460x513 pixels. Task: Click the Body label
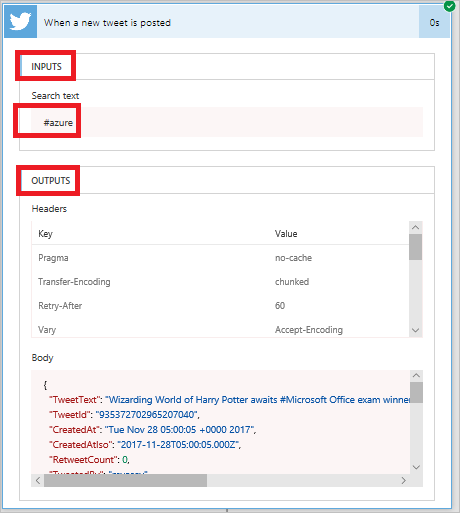(x=42, y=358)
